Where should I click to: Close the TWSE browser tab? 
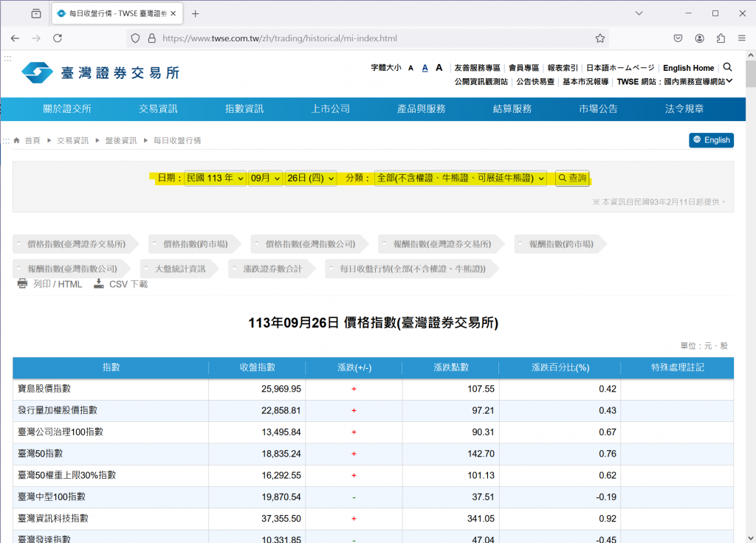[x=173, y=13]
